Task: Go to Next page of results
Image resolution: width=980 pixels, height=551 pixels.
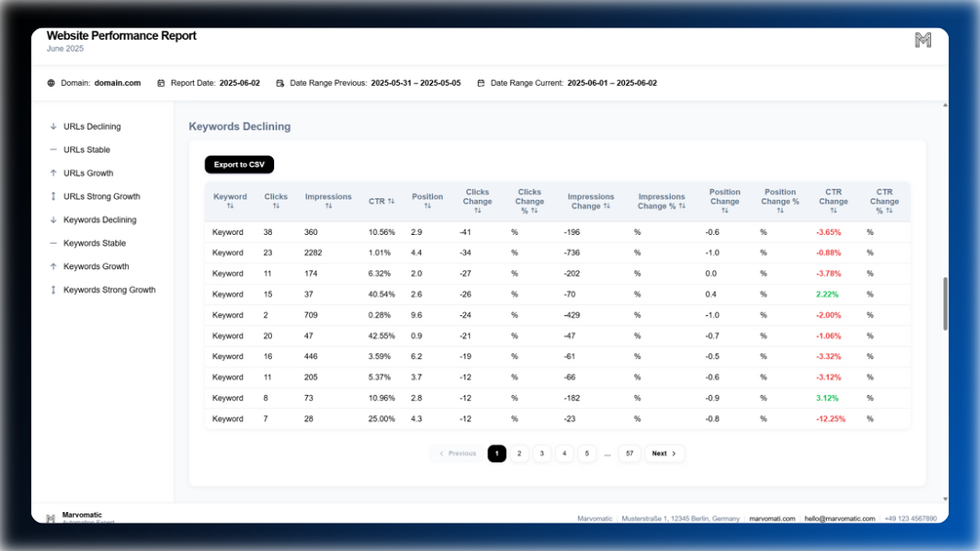Action: tap(664, 453)
